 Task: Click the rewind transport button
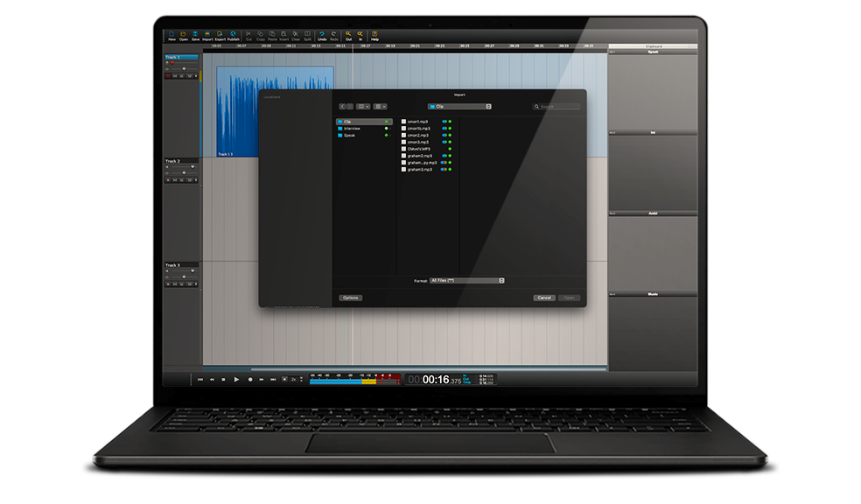[212, 380]
